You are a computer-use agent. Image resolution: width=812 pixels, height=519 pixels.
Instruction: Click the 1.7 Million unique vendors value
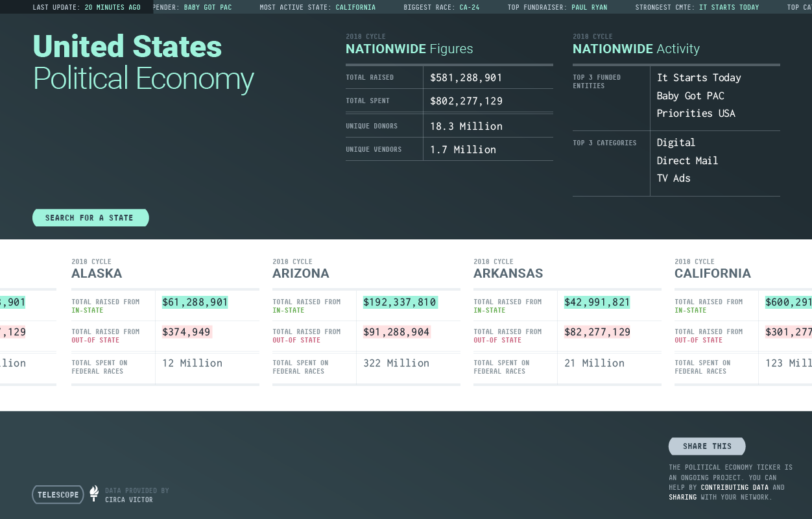[x=463, y=150]
